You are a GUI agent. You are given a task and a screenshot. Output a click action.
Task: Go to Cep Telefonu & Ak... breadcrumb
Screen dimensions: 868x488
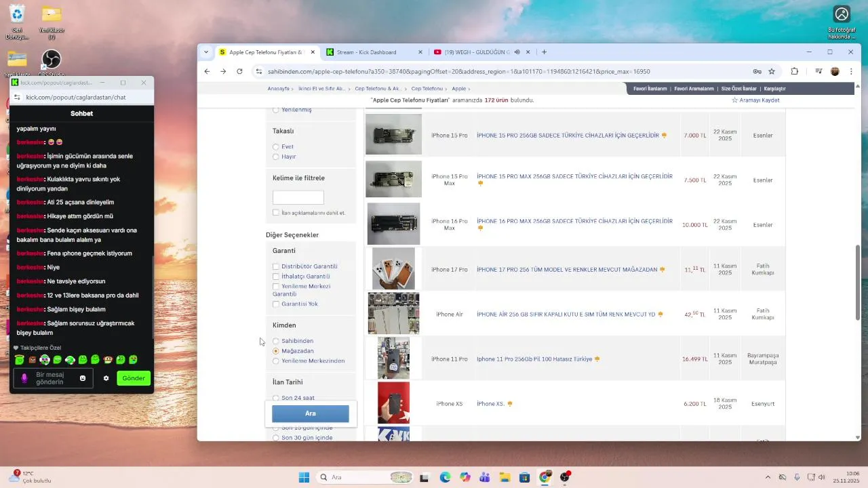click(x=379, y=89)
